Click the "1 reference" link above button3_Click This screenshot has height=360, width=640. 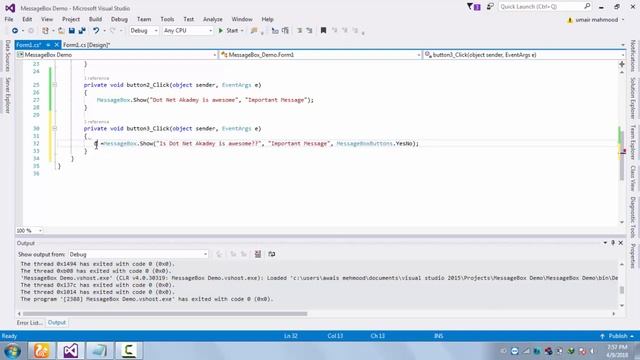(96, 122)
